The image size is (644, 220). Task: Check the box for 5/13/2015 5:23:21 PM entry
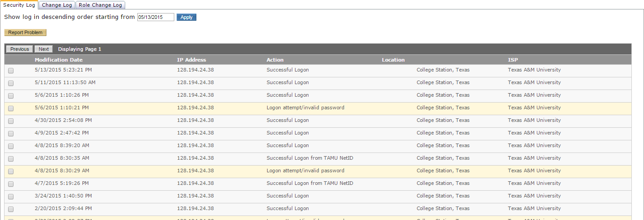tap(11, 71)
